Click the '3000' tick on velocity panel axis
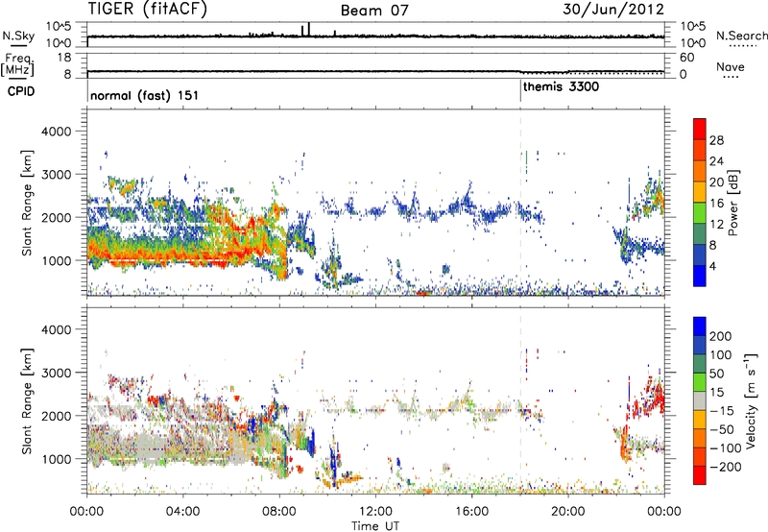768x532 pixels. pos(55,373)
